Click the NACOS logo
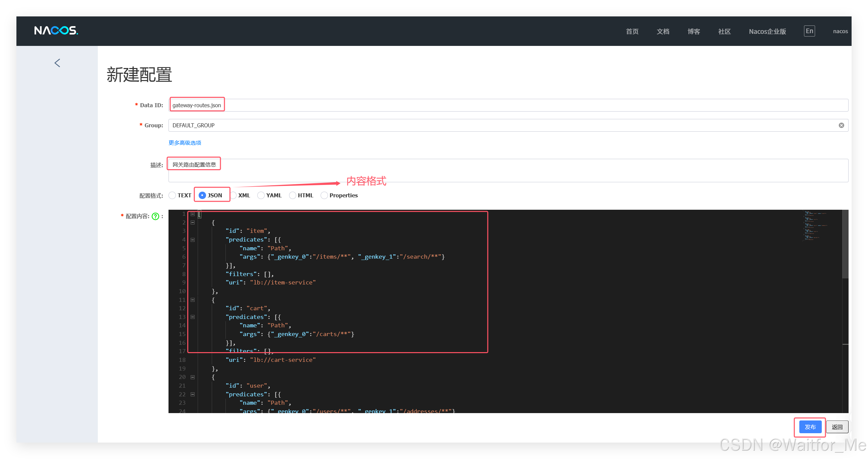The width and height of the screenshot is (868, 459). [56, 31]
